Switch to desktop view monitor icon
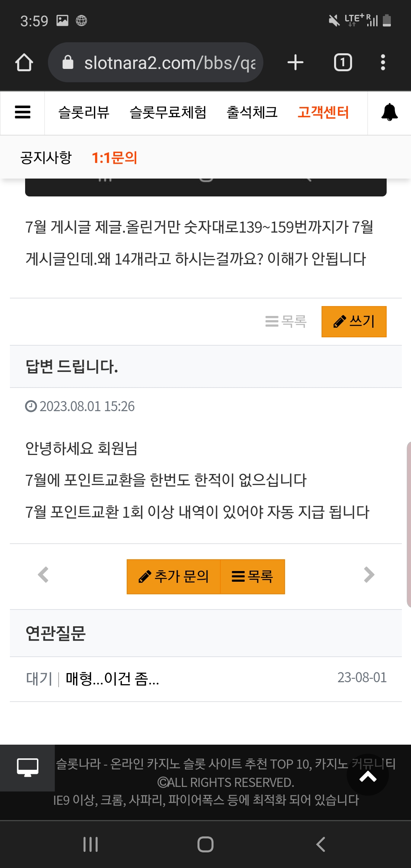The image size is (411, 868). pyautogui.click(x=27, y=768)
